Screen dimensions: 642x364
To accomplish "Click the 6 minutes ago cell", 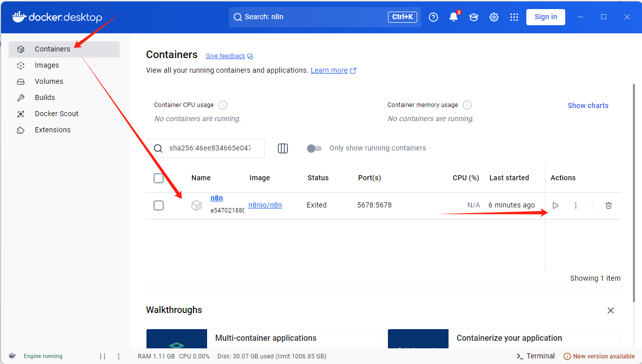I will pyautogui.click(x=512, y=205).
